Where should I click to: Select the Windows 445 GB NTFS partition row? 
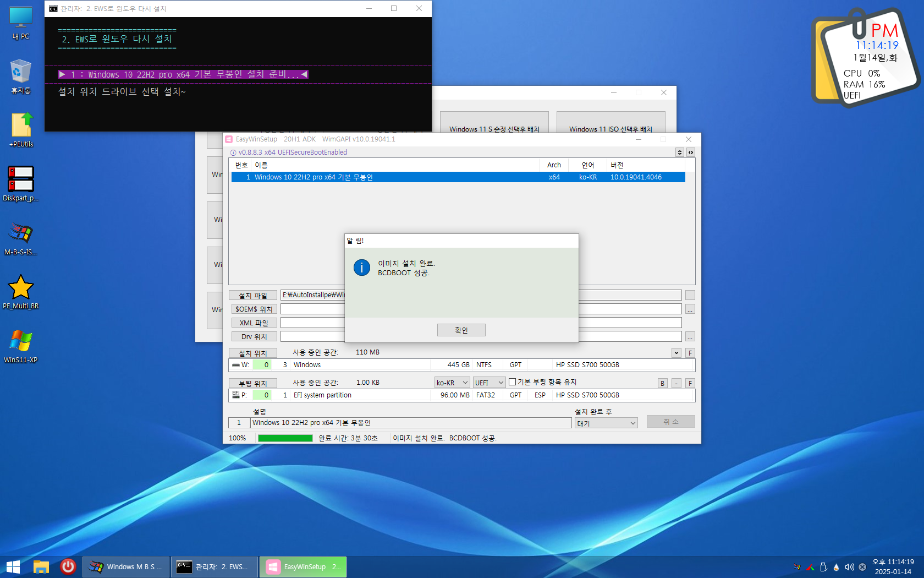click(461, 365)
